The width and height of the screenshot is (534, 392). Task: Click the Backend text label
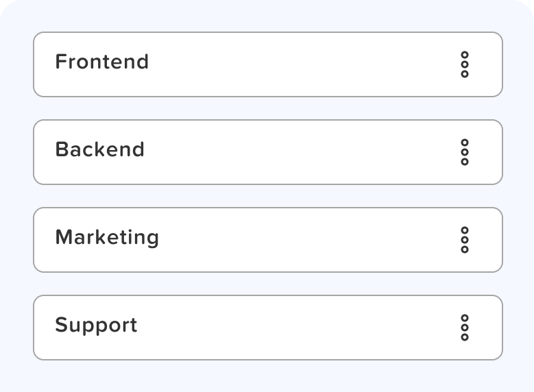tap(99, 149)
